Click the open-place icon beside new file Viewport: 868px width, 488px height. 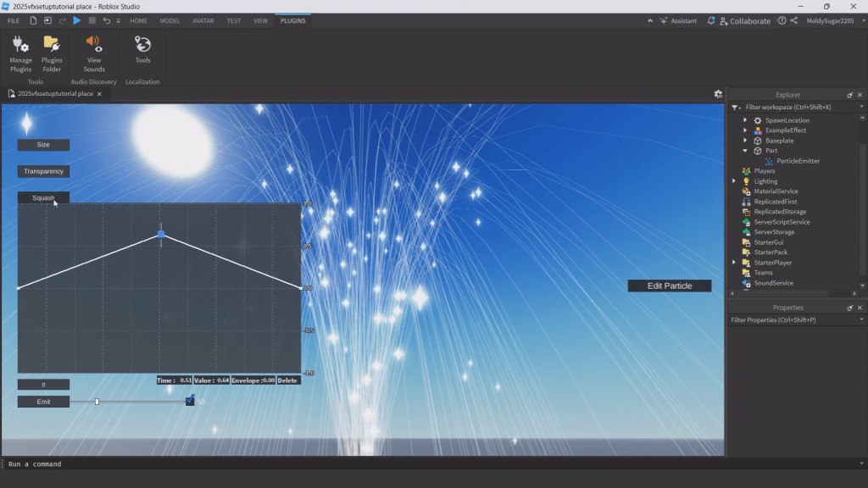[x=47, y=20]
